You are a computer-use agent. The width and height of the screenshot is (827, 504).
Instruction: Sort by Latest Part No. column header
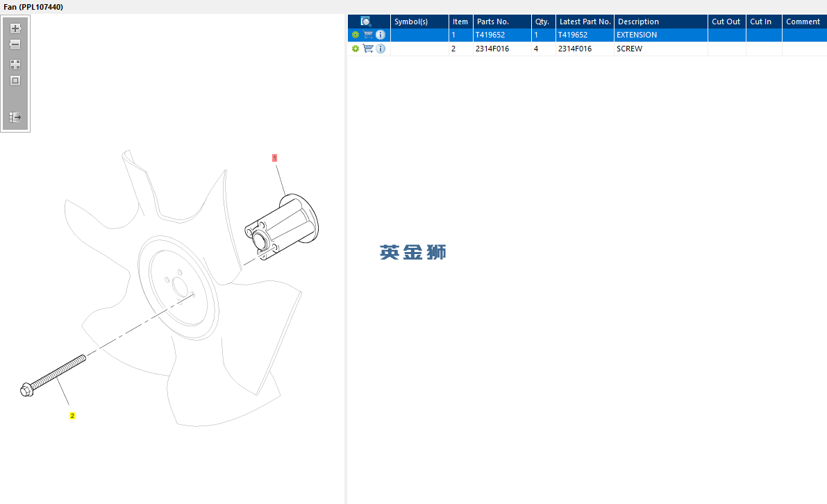(585, 22)
